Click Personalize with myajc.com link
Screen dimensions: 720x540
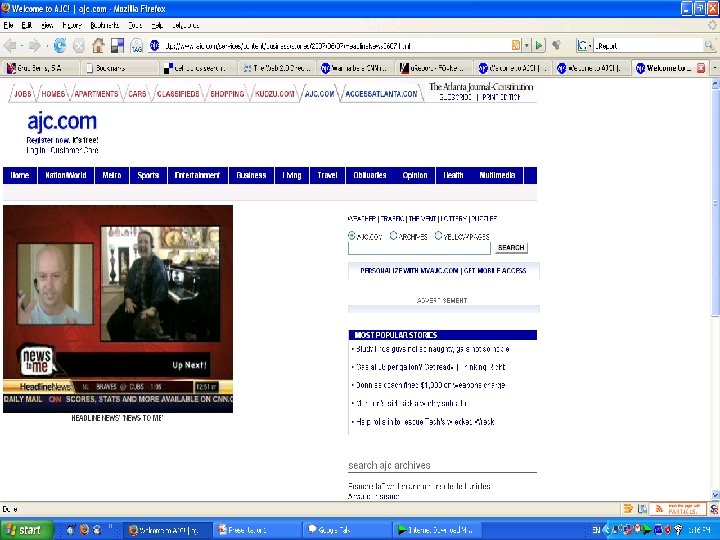(409, 270)
